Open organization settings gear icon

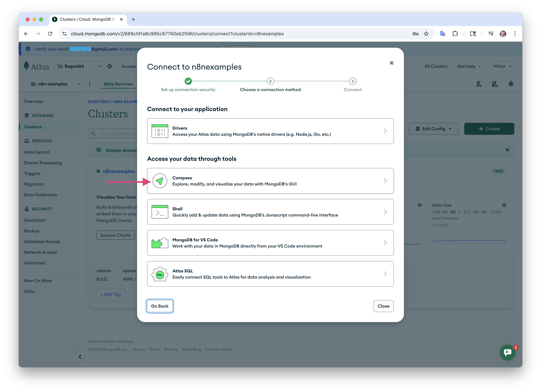click(110, 66)
